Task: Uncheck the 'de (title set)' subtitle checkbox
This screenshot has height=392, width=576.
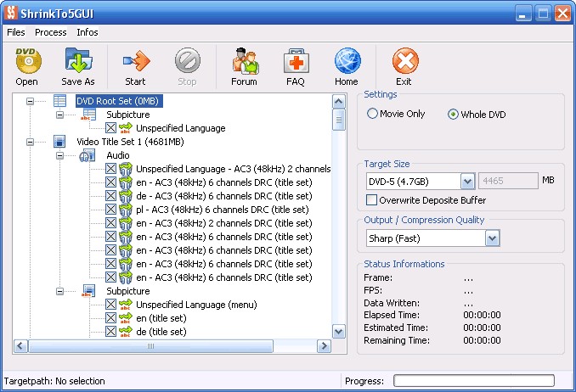Action: point(110,332)
